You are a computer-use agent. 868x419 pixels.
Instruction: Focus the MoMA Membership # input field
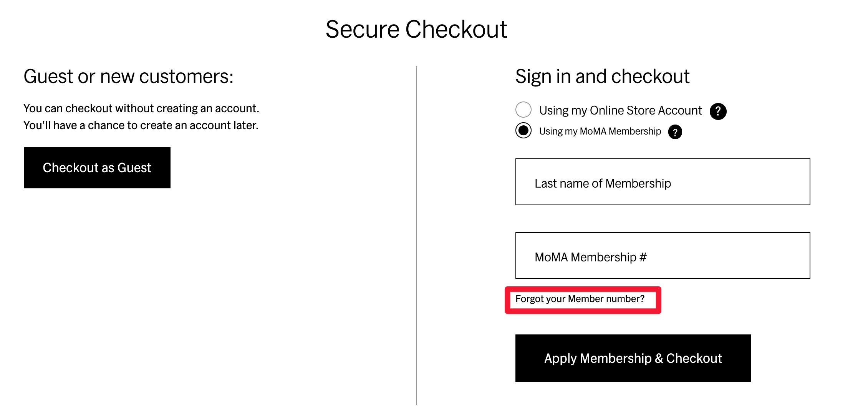[663, 256]
